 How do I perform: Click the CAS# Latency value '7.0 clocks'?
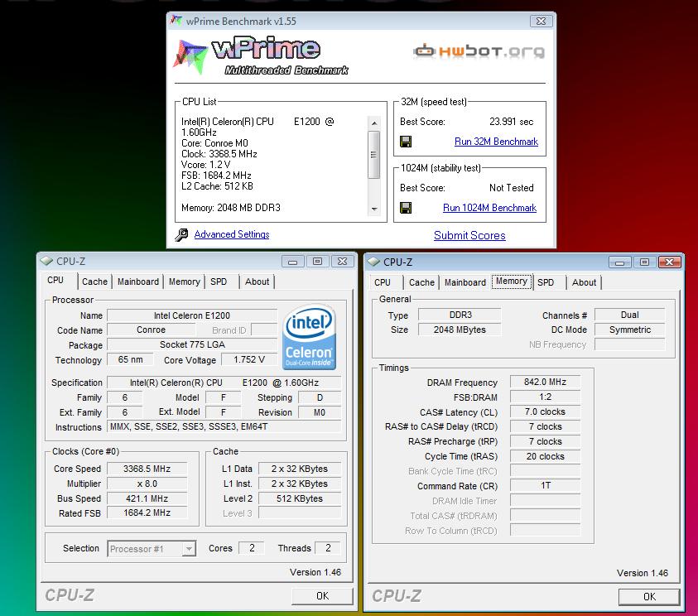(545, 411)
